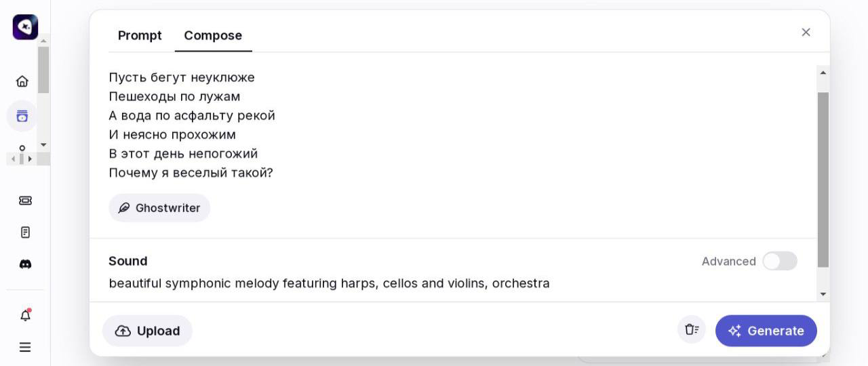
Task: Close the compose dialog with the X
Action: [x=806, y=32]
